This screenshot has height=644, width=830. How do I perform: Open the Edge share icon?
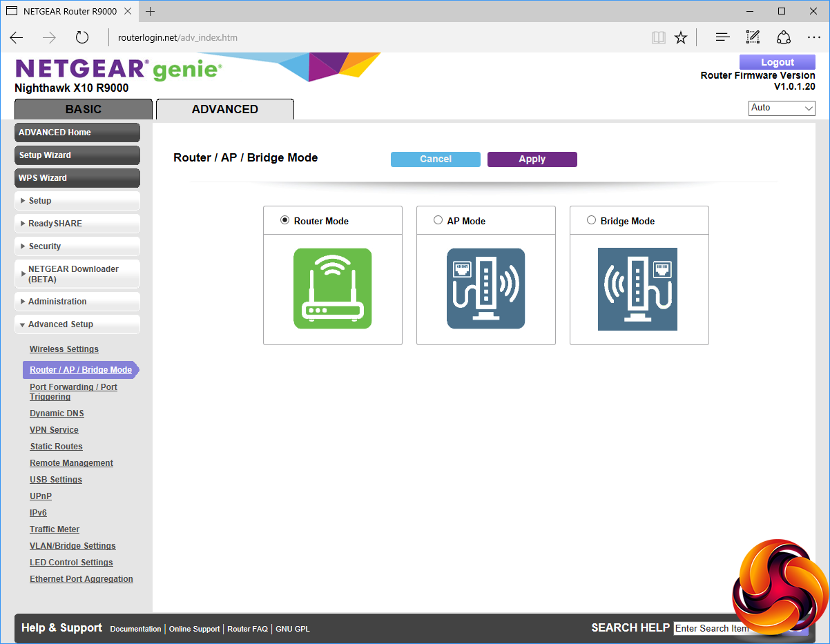(783, 38)
